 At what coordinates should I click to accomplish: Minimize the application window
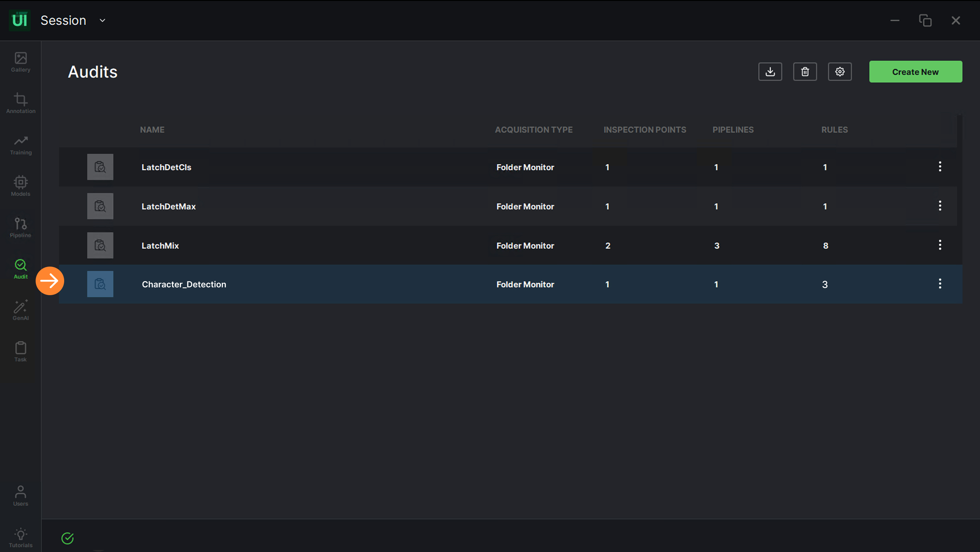pos(895,20)
